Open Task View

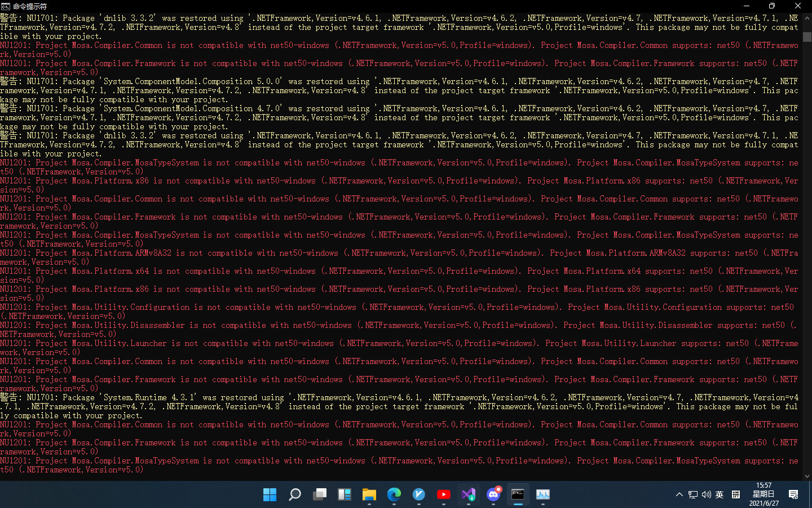tap(320, 494)
